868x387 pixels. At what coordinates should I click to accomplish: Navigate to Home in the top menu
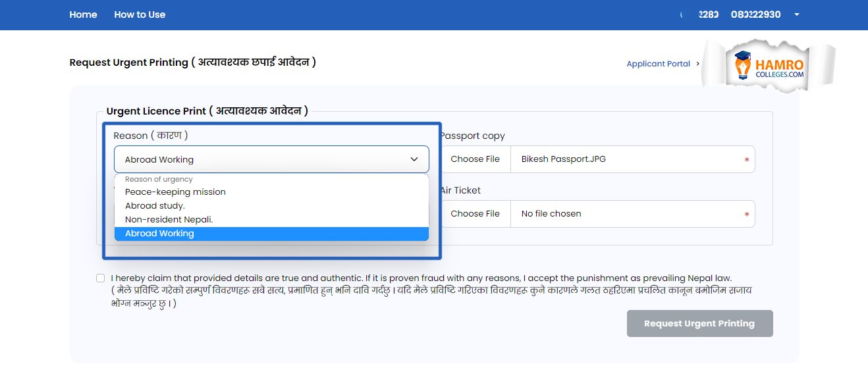click(83, 14)
